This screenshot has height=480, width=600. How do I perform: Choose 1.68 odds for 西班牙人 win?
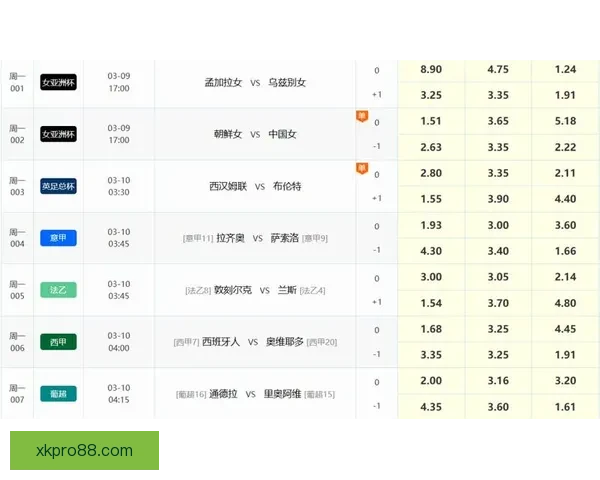coord(431,329)
